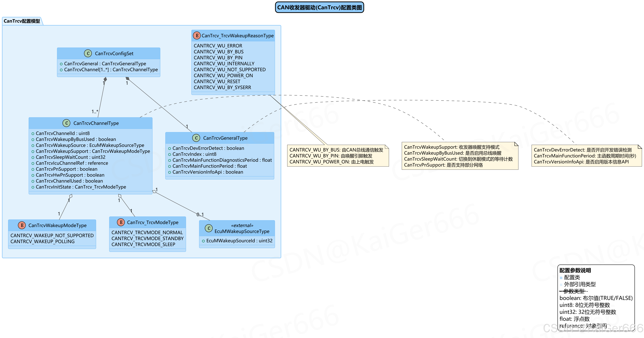
Task: Click CanTrcvVersionInfoApi : boolean attribute
Action: (208, 172)
